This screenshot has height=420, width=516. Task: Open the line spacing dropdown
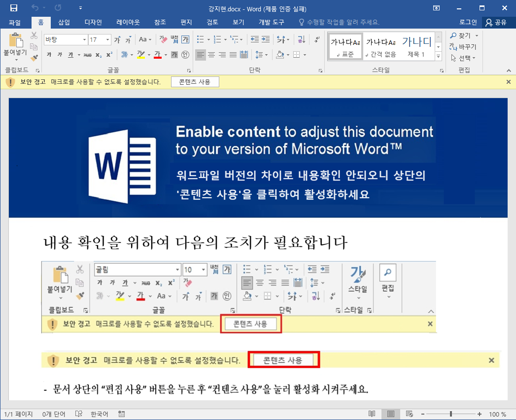[x=262, y=55]
